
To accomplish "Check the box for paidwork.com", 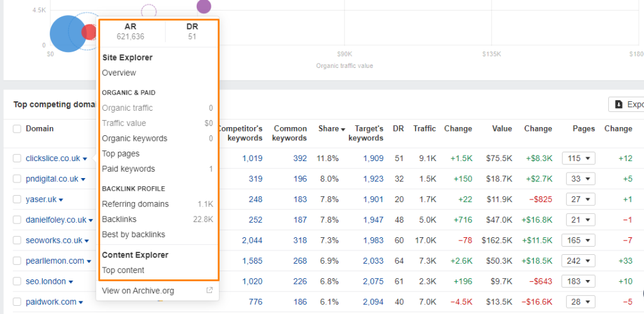I will (x=17, y=302).
